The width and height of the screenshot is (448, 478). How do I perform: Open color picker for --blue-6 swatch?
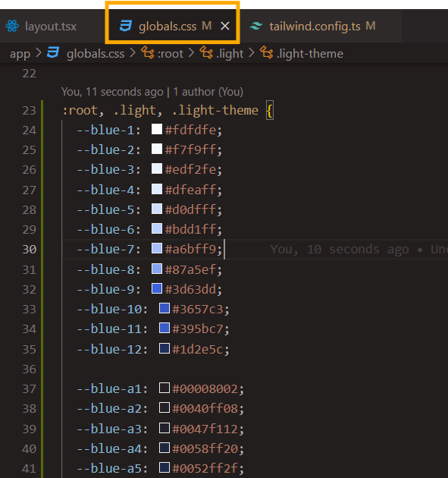[x=157, y=228]
